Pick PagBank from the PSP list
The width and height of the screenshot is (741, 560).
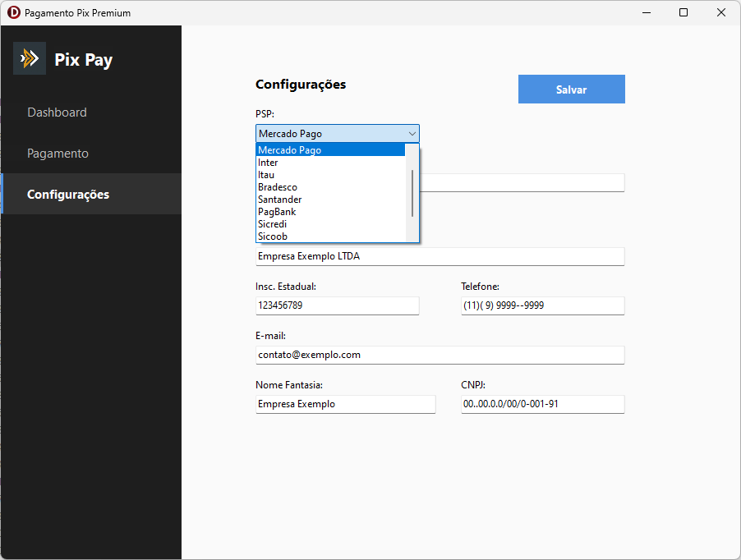(330, 212)
